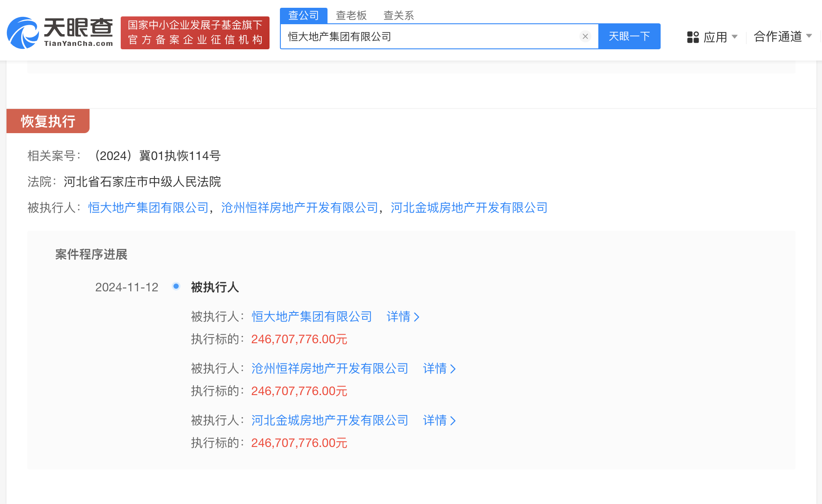Open the 应用 dropdown menu
The height and width of the screenshot is (504, 822).
coord(712,37)
